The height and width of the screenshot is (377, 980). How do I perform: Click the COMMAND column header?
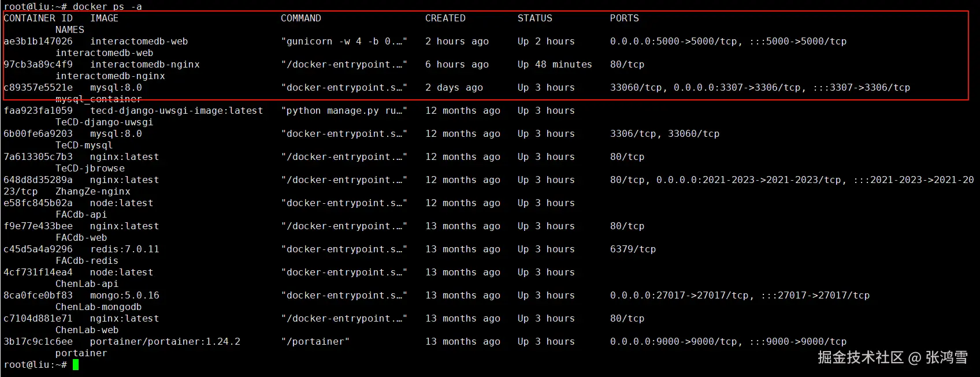point(300,18)
